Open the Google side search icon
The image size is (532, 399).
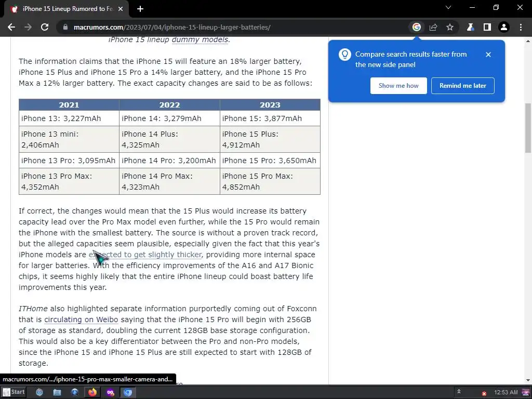point(417,27)
